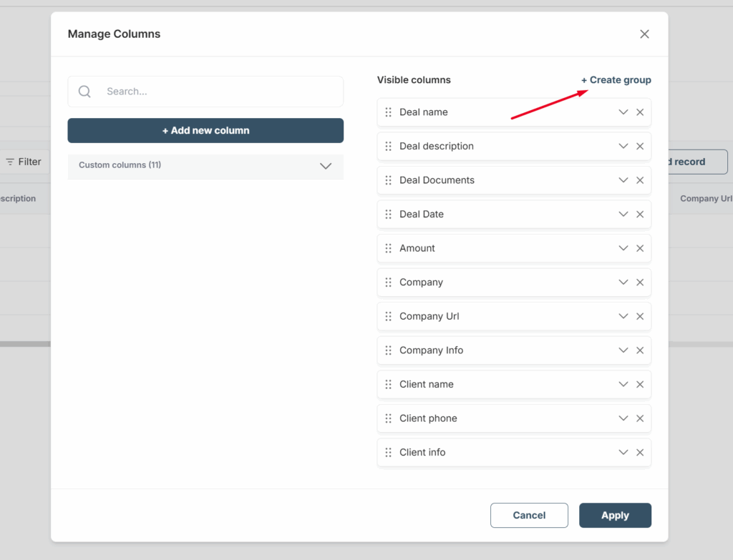Click the Add new column button

point(205,130)
